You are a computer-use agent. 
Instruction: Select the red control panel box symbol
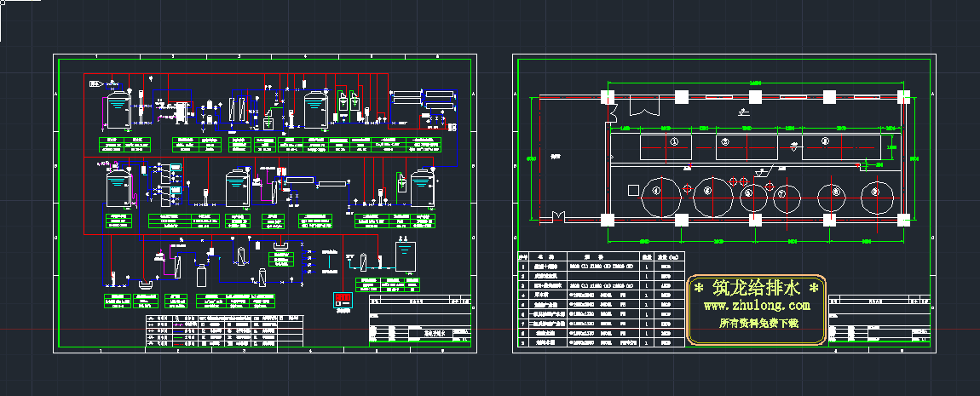343,300
